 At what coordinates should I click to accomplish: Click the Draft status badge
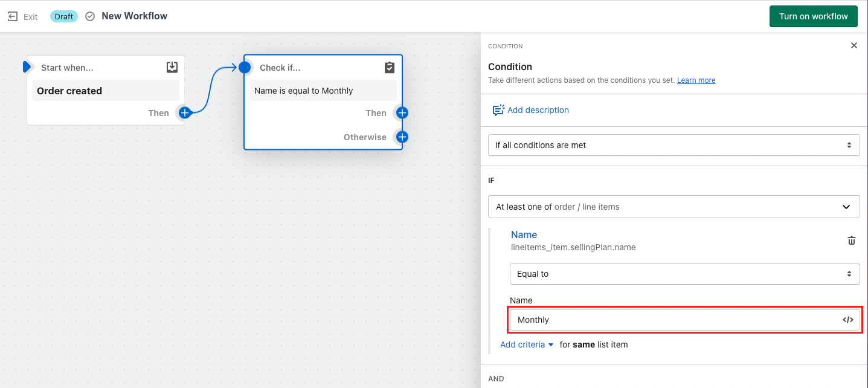click(64, 16)
